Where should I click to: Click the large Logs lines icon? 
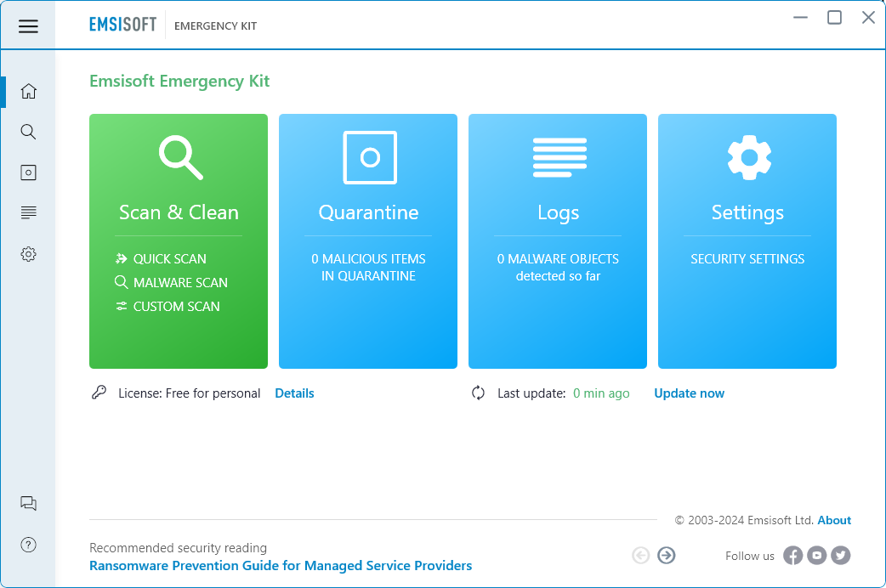559,157
